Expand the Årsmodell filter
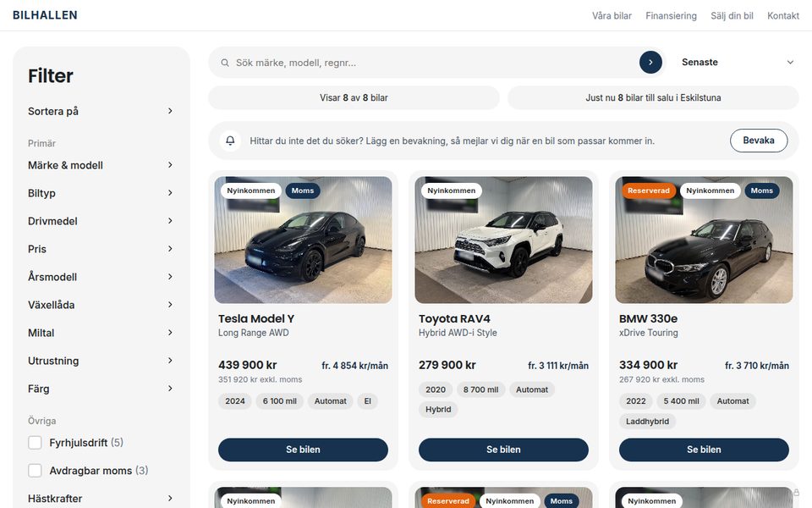 point(101,277)
